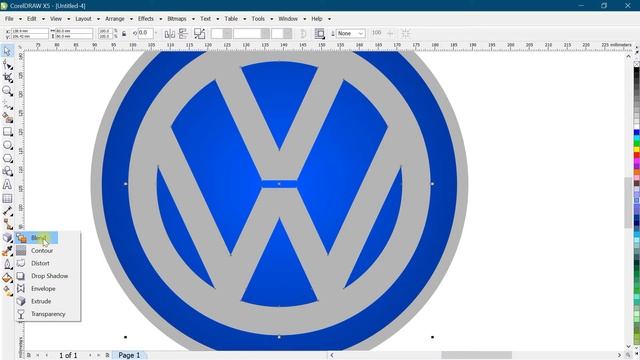Viewport: 640px width, 360px height.
Task: Choose Envelope from the effects flyout
Action: (x=43, y=289)
